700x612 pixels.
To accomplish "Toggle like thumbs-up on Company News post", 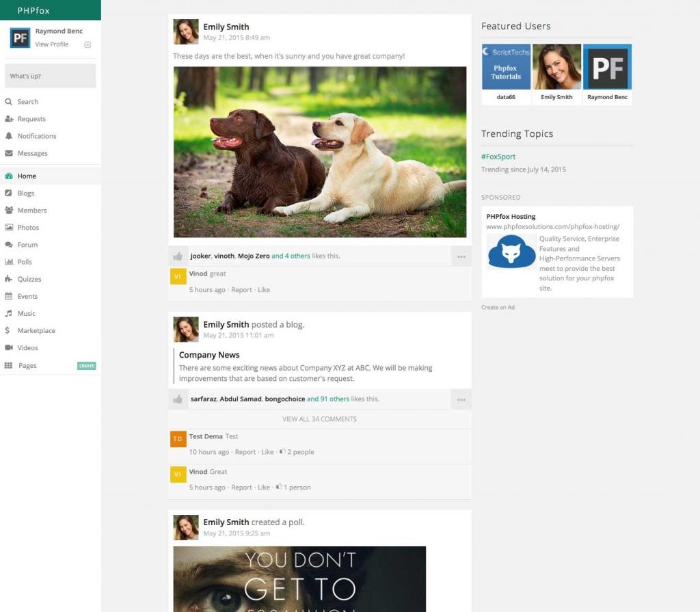I will 178,399.
